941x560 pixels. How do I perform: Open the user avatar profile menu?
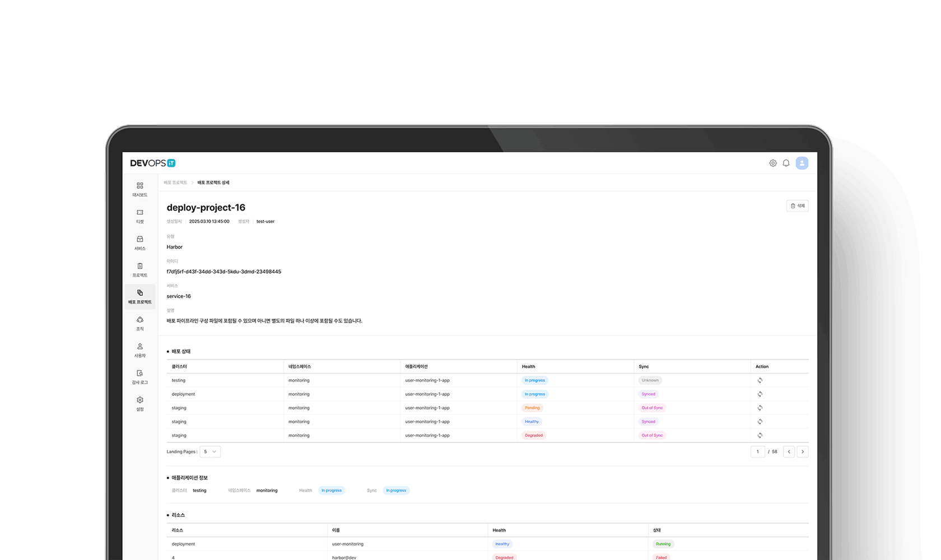coord(802,163)
